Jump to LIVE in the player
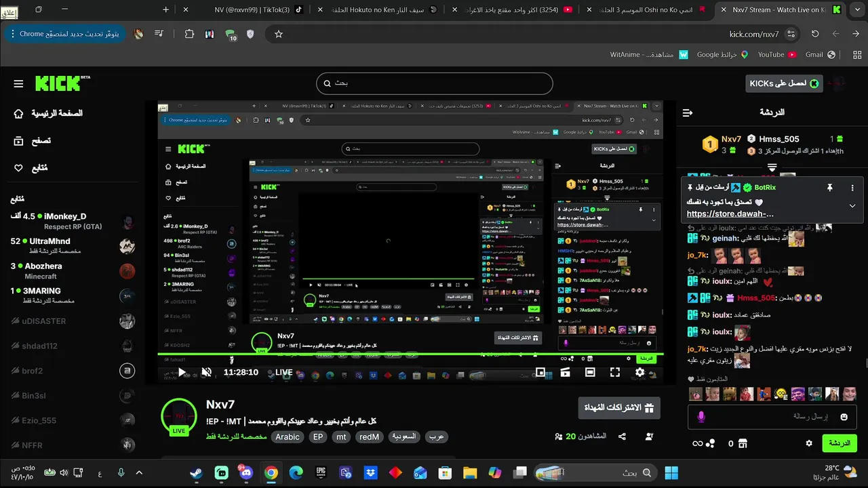Viewport: 868px width, 488px height. coord(283,372)
